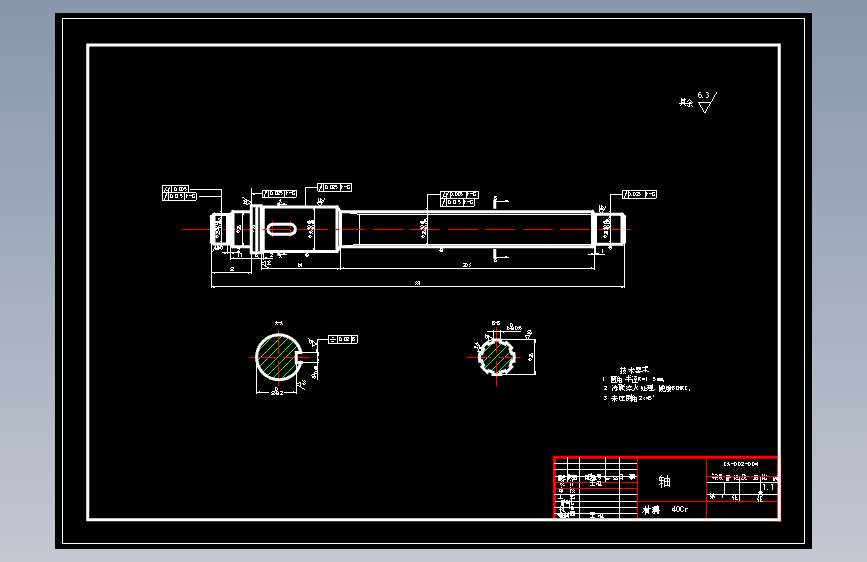Image resolution: width=867 pixels, height=562 pixels.
Task: Click the 轴 part name in title block
Action: [665, 481]
